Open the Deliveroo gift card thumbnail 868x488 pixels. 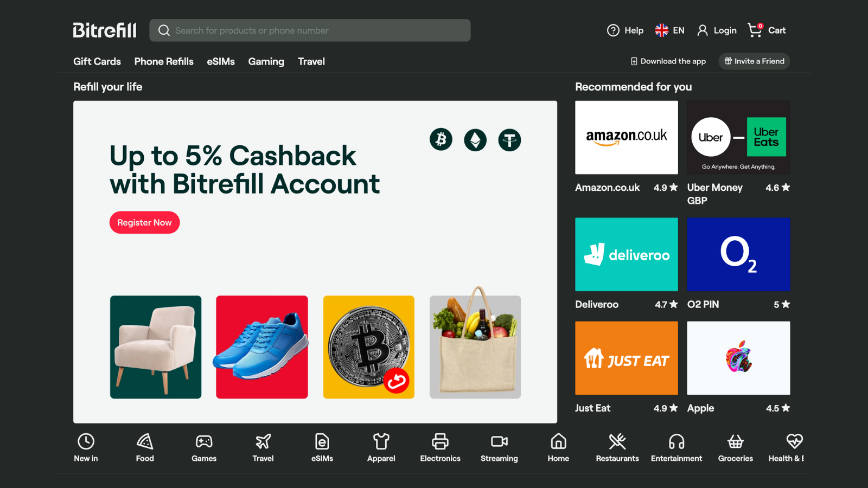coord(627,254)
